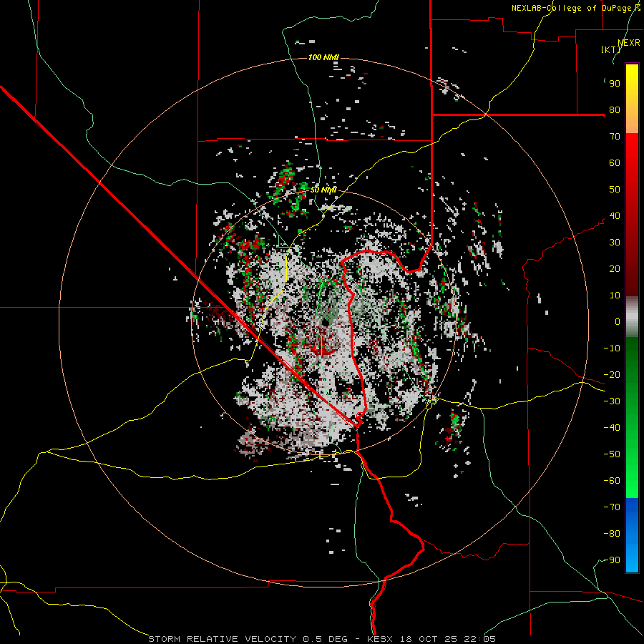Viewport: 644px width, 644px height.
Task: Pick the gray zero-velocity band on color bar
Action: coord(632,317)
